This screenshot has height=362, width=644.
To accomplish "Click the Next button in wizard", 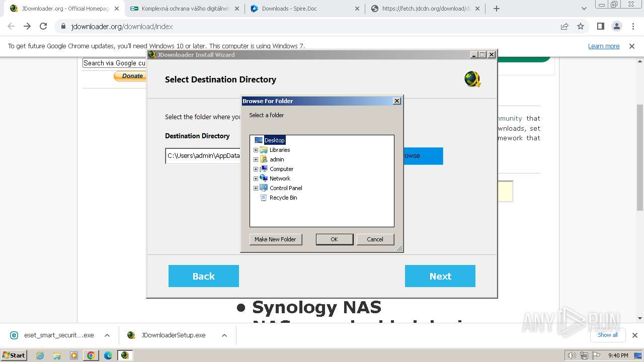I will (x=440, y=276).
